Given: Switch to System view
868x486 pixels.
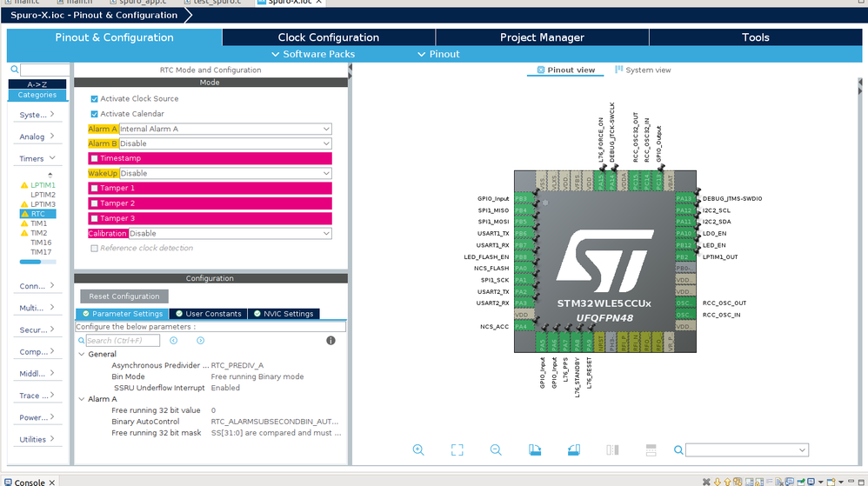Looking at the screenshot, I should 643,70.
